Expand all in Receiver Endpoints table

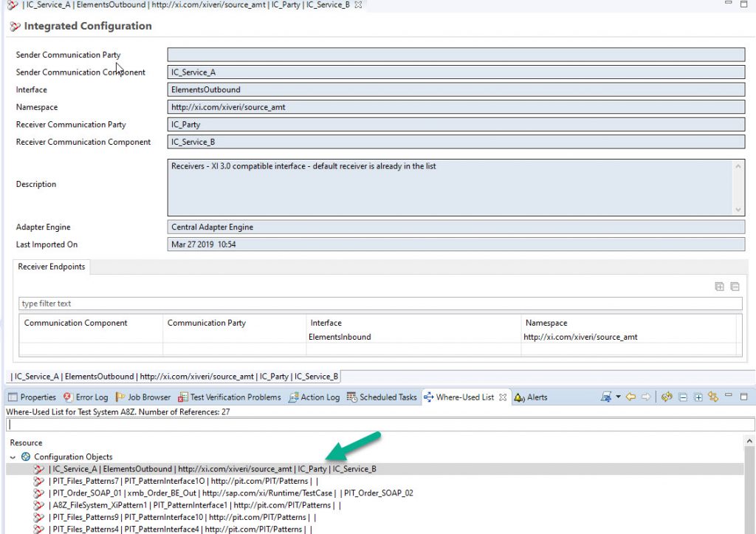pos(719,287)
